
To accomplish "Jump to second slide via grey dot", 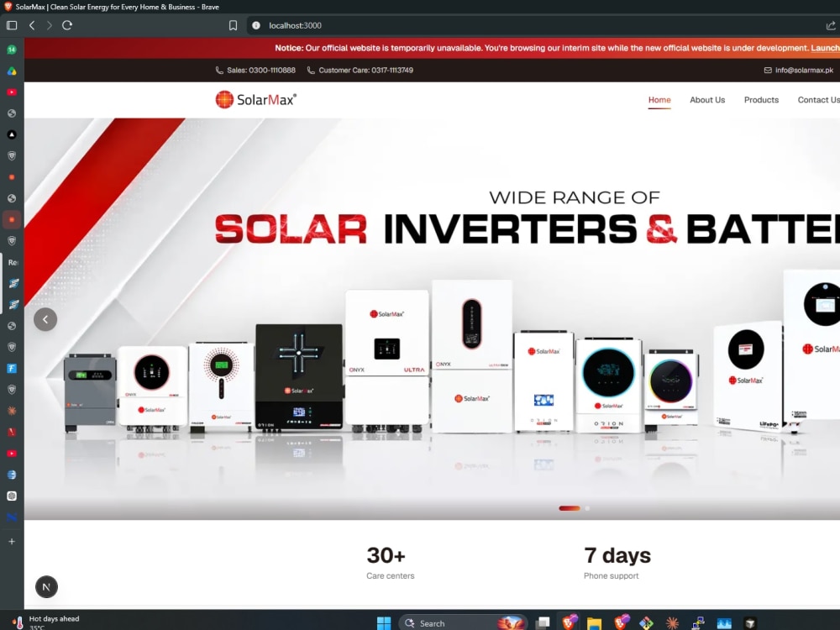I will [588, 508].
